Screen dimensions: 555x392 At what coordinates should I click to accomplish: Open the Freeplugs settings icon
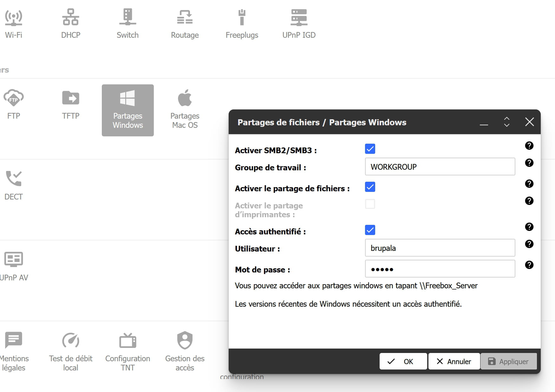[242, 24]
